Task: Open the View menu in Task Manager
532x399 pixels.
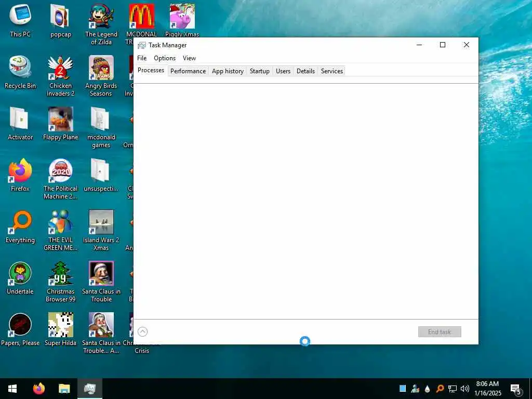Action: tap(189, 58)
